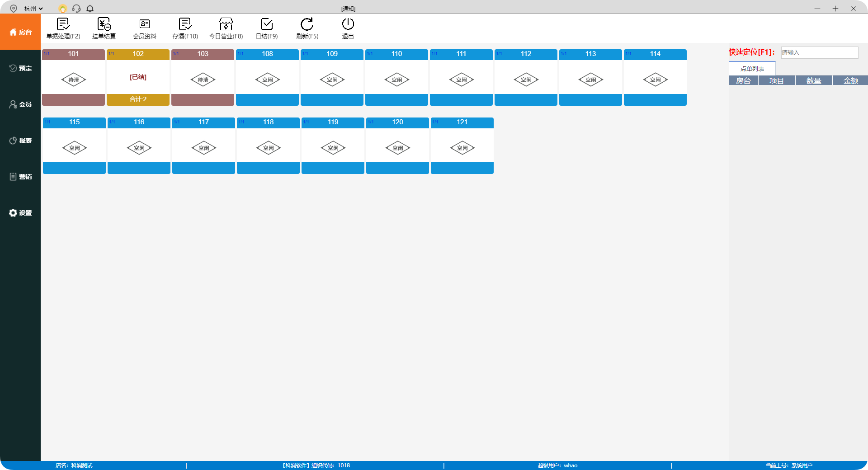Click the location pin icon
Viewport: 868px width, 470px height.
(14, 9)
